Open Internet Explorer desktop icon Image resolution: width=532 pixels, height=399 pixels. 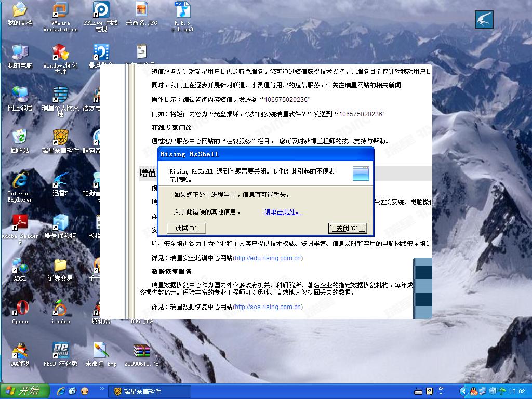[20, 187]
